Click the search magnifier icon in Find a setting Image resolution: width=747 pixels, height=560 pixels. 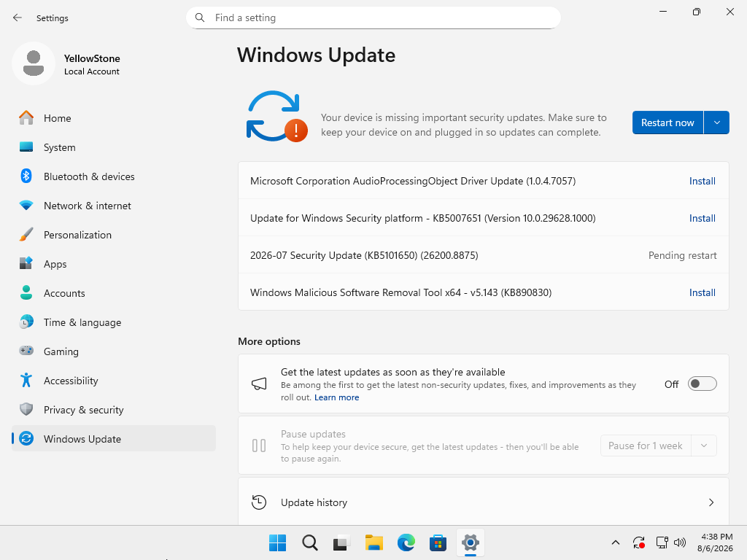[x=200, y=17]
